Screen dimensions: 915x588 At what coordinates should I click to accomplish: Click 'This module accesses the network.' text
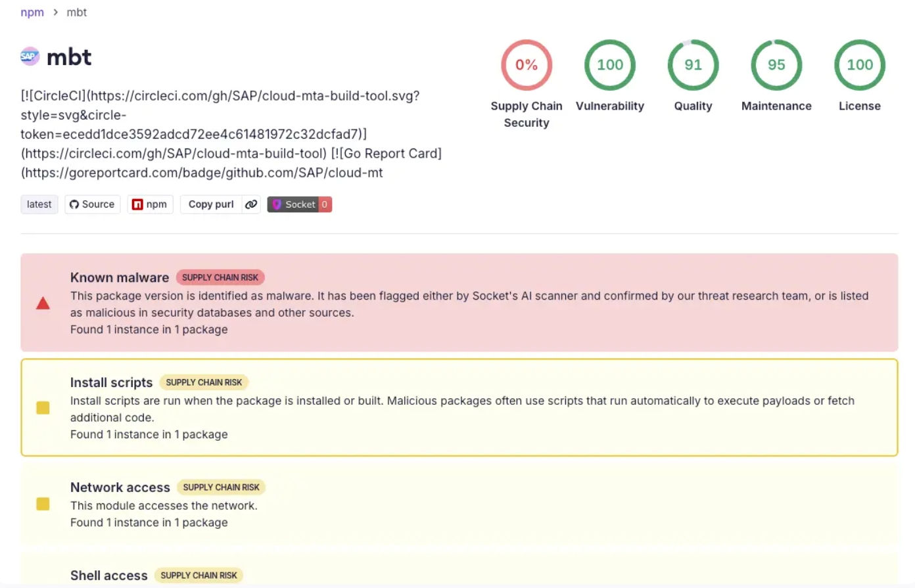click(164, 506)
